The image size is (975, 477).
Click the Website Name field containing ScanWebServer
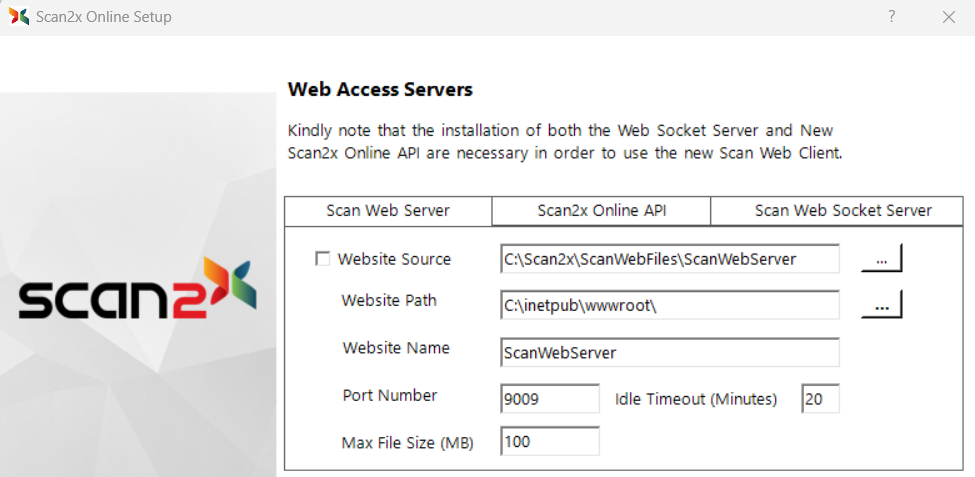(x=669, y=353)
